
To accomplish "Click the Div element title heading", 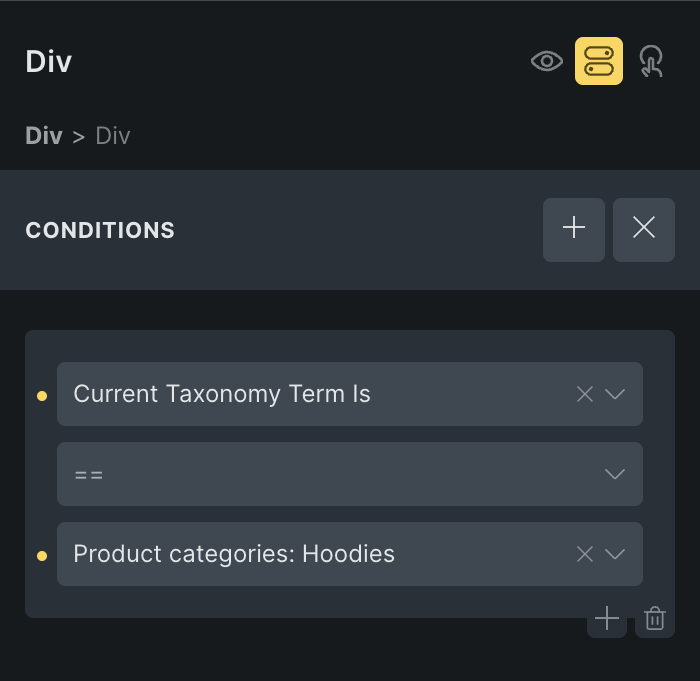I will [x=49, y=61].
